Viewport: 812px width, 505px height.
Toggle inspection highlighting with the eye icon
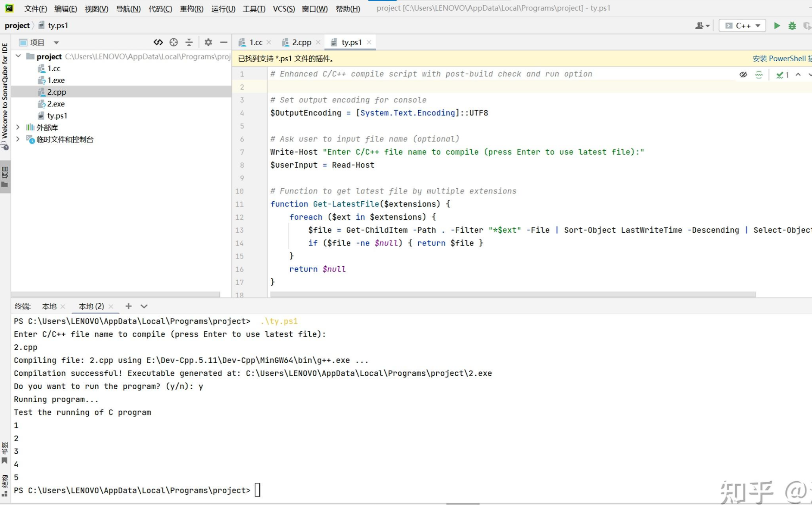click(743, 74)
